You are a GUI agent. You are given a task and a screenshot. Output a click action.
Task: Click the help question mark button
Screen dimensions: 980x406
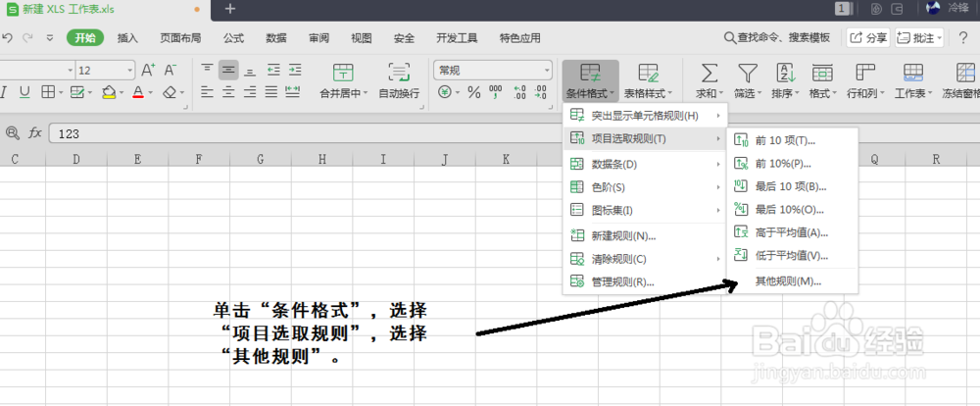[963, 38]
